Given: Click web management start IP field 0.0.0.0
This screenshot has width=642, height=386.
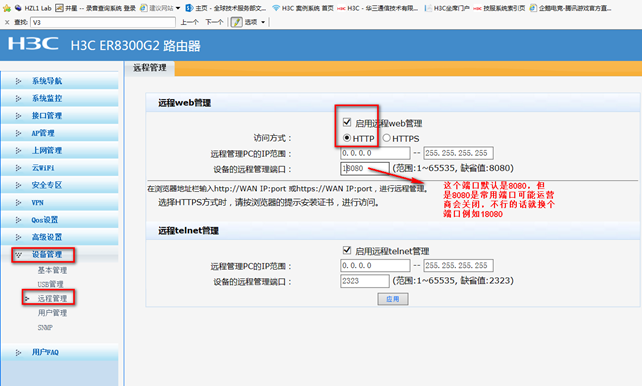Looking at the screenshot, I should [375, 153].
